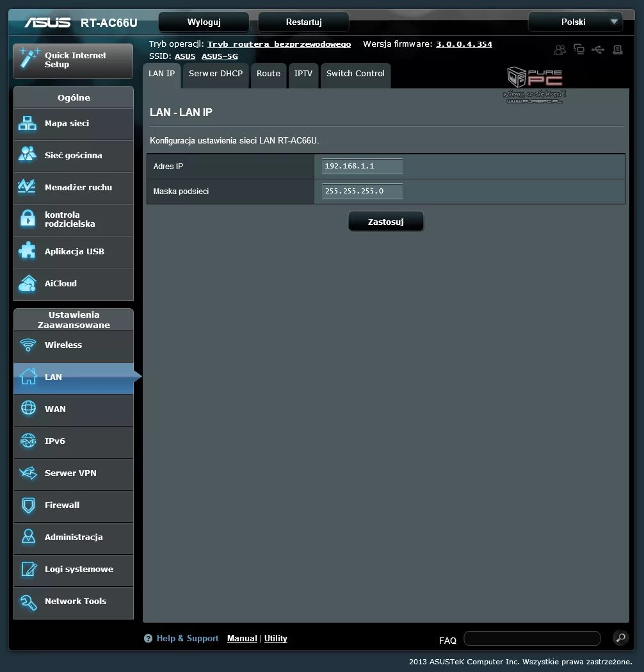Click the kontrola rodzicielska padlock icon

[x=28, y=218]
